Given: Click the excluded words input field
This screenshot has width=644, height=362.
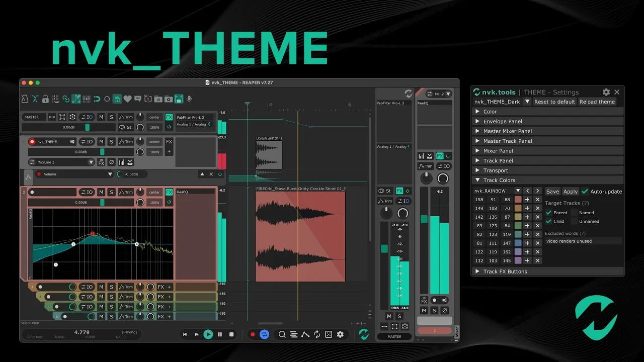Looking at the screenshot, I should tap(584, 241).
